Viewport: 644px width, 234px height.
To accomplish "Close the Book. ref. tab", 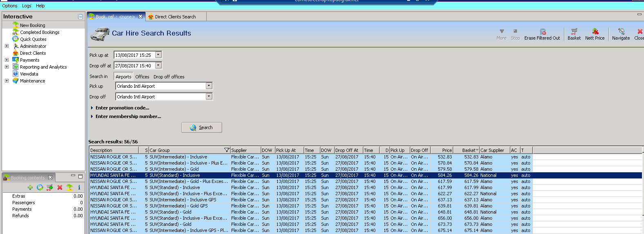I will (140, 17).
